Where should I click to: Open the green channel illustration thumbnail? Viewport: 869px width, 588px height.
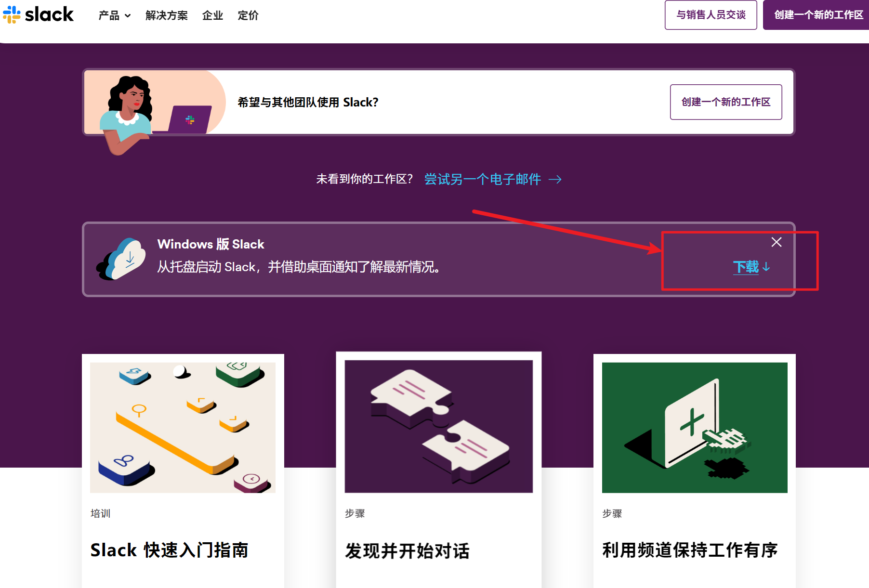coord(695,428)
